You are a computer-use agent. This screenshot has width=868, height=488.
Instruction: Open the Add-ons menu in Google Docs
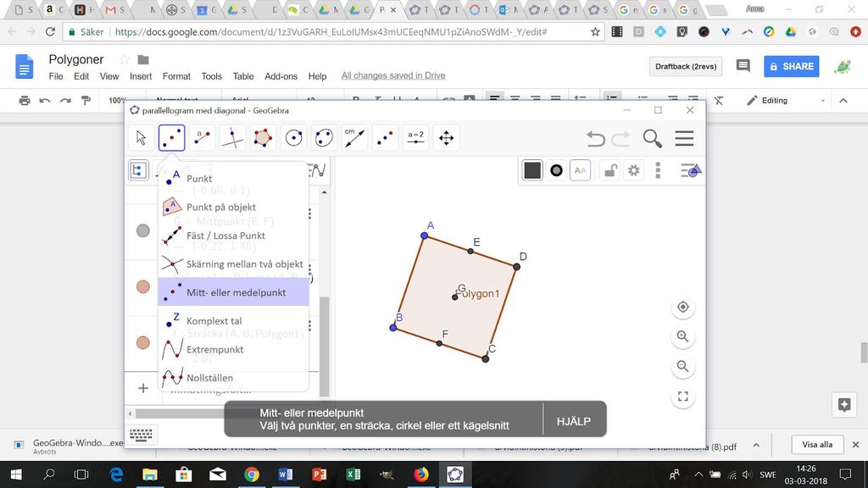(x=281, y=76)
